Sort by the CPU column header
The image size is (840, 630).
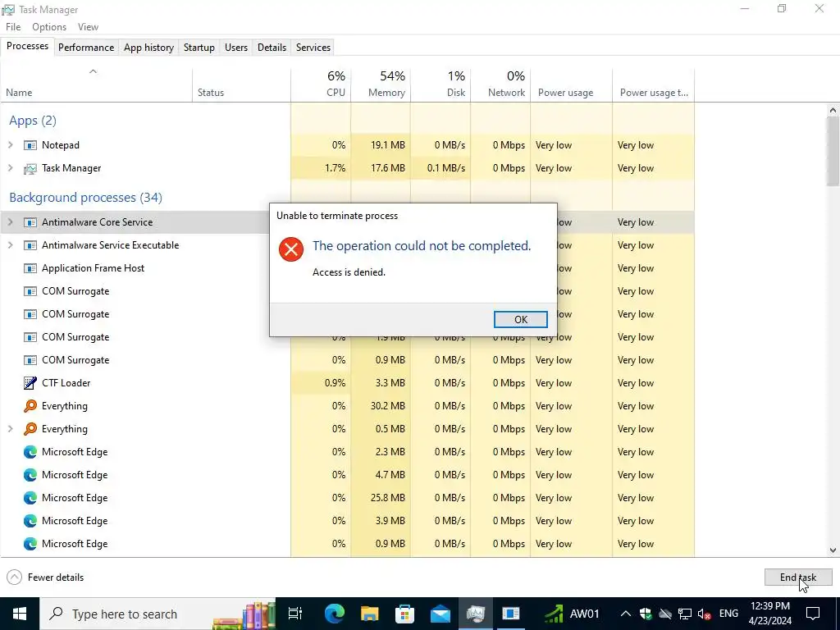(321, 84)
